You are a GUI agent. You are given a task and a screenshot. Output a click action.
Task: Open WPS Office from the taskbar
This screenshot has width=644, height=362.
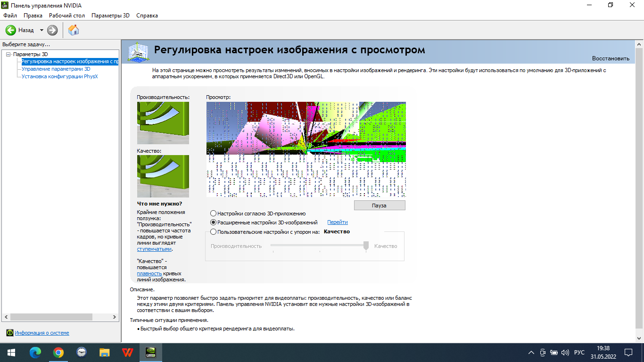pyautogui.click(x=128, y=353)
